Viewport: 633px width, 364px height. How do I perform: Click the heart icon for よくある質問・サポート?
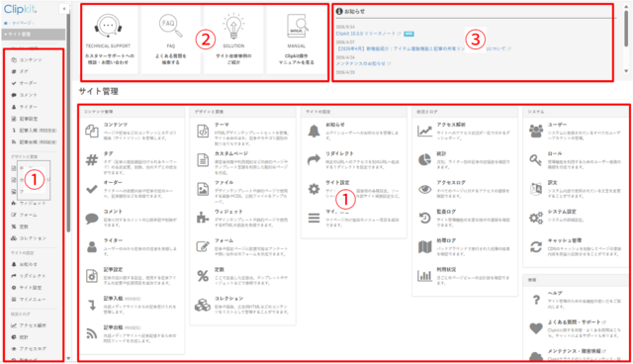536,328
